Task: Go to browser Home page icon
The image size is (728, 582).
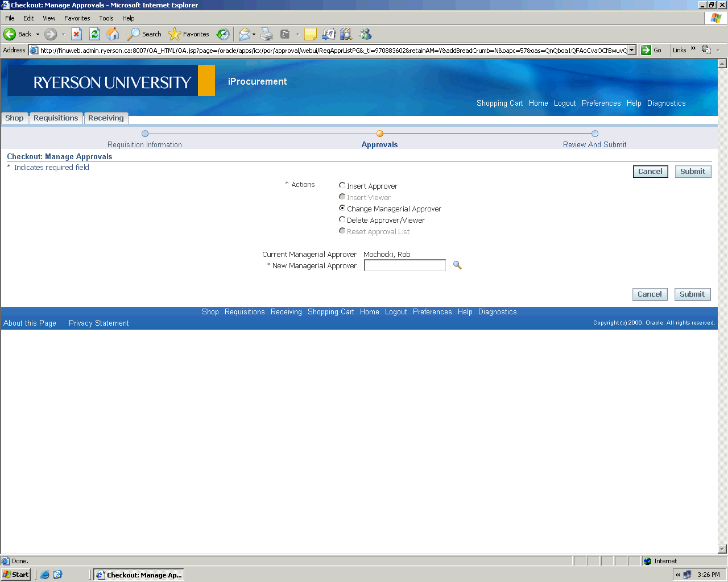Action: 113,34
